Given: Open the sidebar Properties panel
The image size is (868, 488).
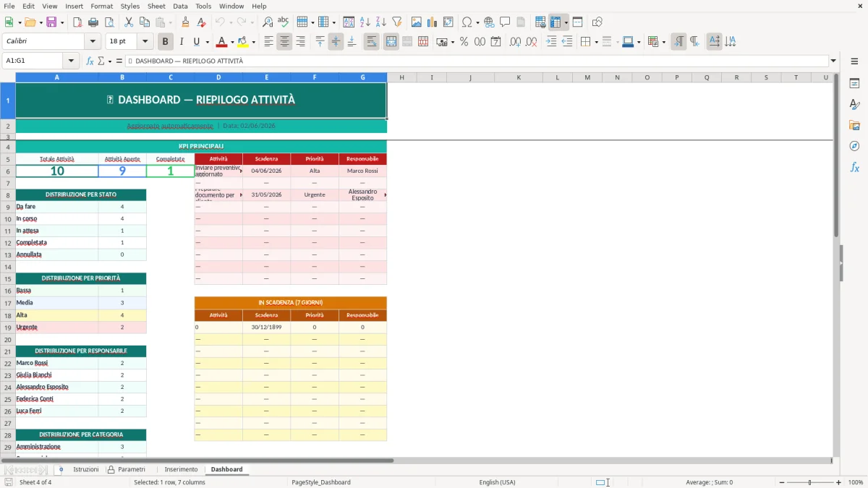Looking at the screenshot, I should pos(854,84).
